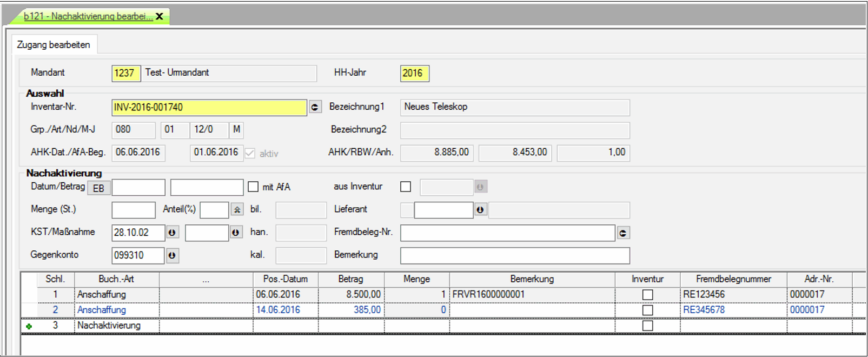Viewport: 868px width, 357px height.
Task: Click the lookup icon beside KST field 28.10.02
Action: point(172,233)
